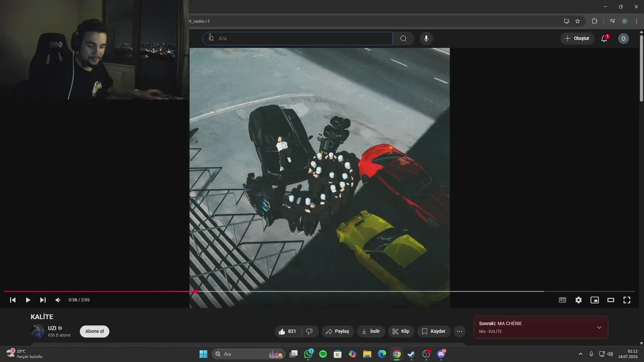Subscribe with the Abone ol button
The width and height of the screenshot is (644, 362).
[95, 331]
